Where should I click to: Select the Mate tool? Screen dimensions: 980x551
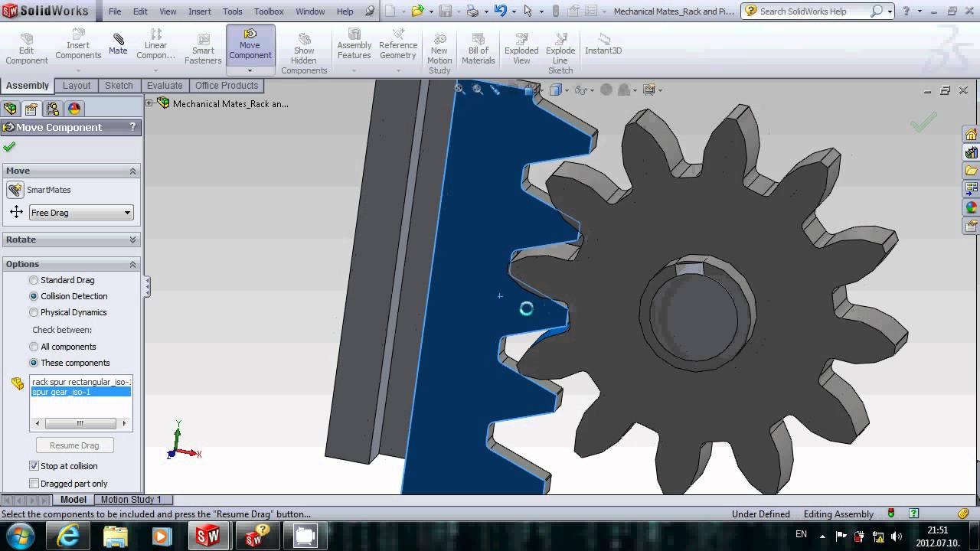(118, 44)
